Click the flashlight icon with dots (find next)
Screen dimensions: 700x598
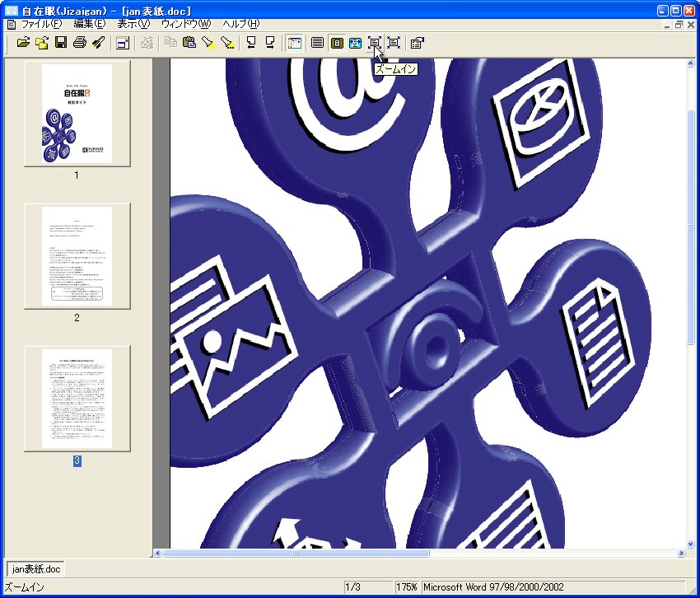[227, 43]
